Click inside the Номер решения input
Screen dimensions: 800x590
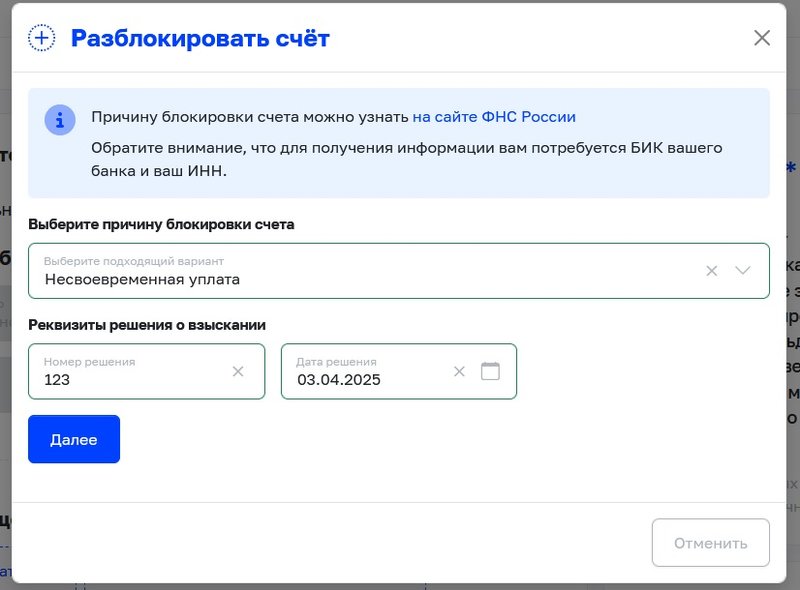(130, 380)
